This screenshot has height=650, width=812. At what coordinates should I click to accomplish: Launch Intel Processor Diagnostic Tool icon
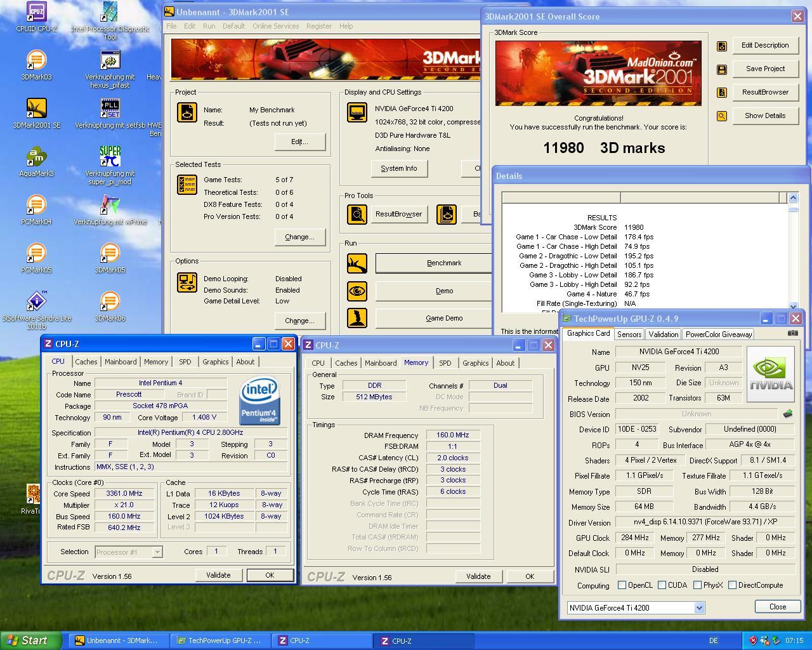pos(110,12)
